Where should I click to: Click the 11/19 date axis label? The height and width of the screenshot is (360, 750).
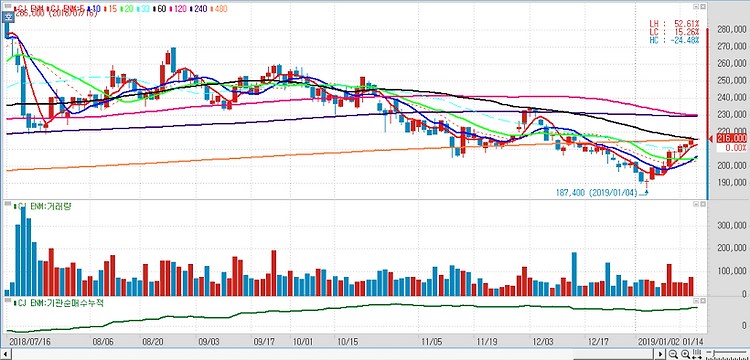tap(486, 342)
